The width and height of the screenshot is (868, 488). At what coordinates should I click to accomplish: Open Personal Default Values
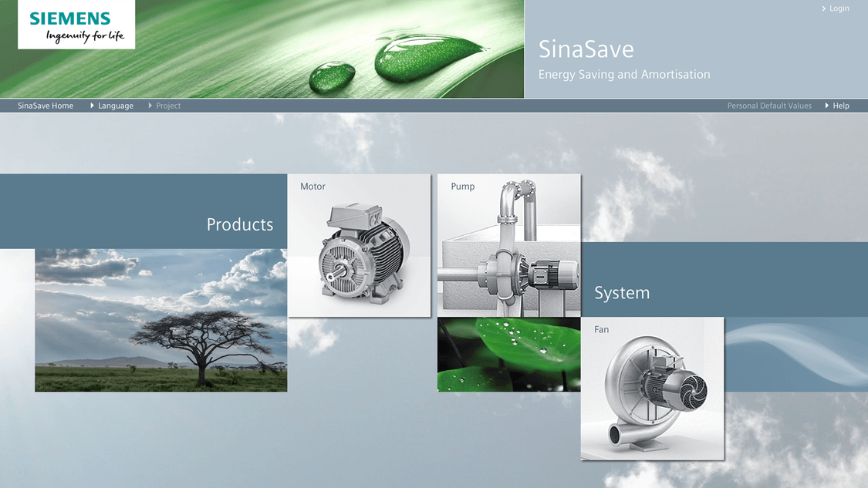768,106
